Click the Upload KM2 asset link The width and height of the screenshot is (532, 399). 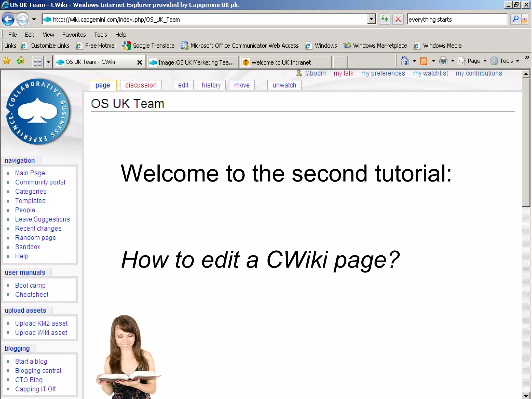tap(41, 323)
